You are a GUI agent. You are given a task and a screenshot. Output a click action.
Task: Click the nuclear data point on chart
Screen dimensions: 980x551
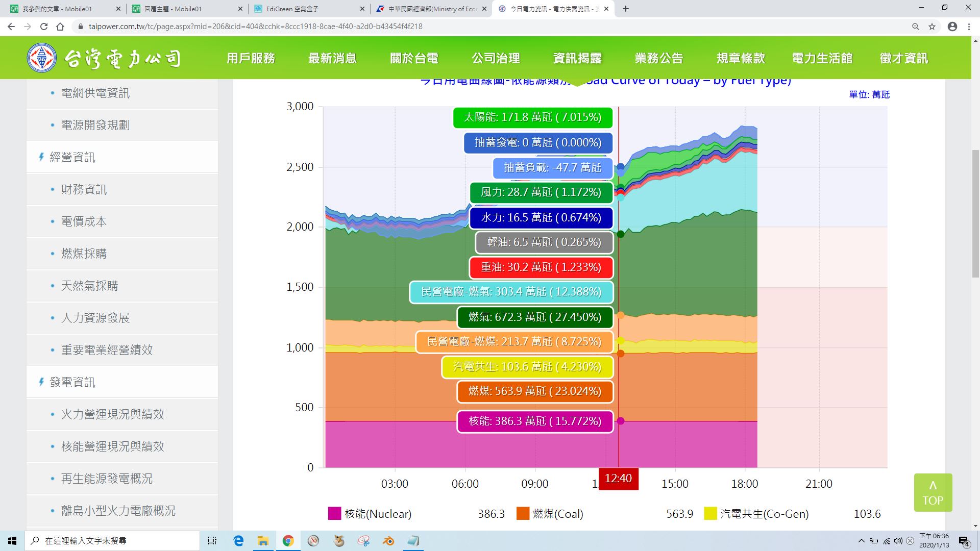[x=621, y=421]
